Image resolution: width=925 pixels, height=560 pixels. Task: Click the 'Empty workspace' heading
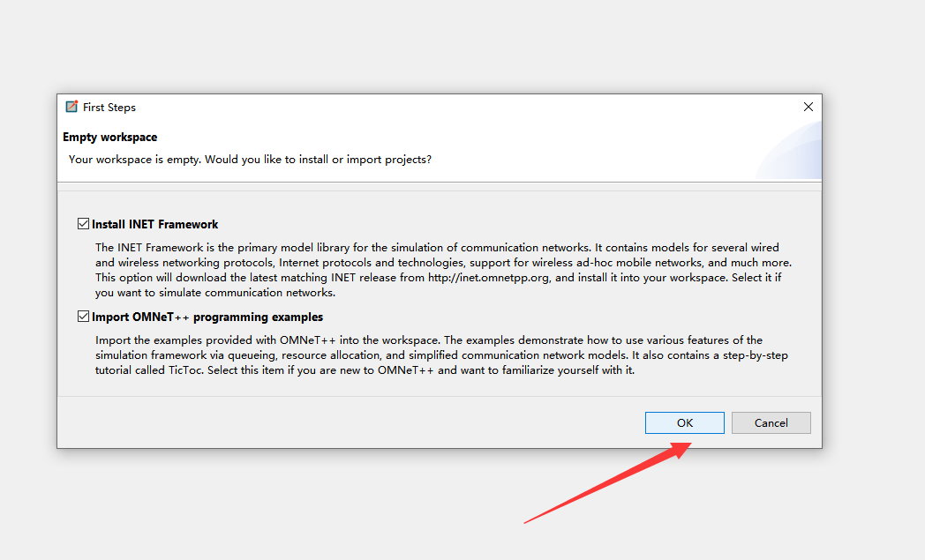click(x=109, y=137)
